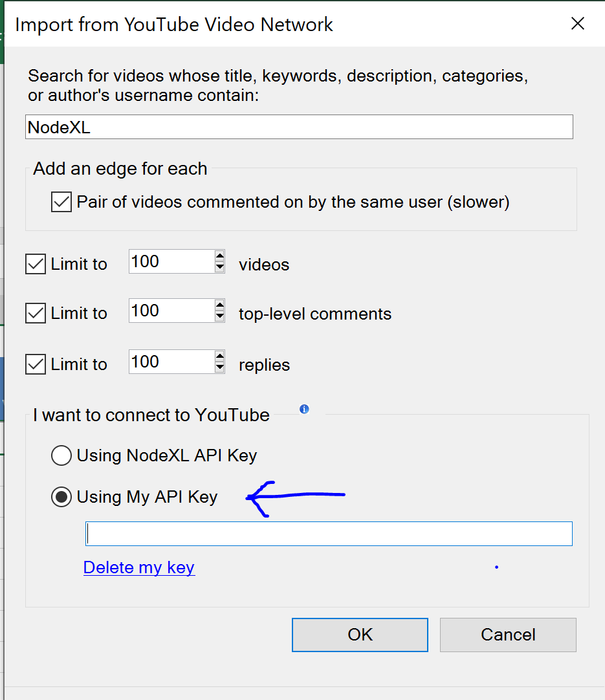
Task: Close the Import from YouTube dialog
Action: 577,25
